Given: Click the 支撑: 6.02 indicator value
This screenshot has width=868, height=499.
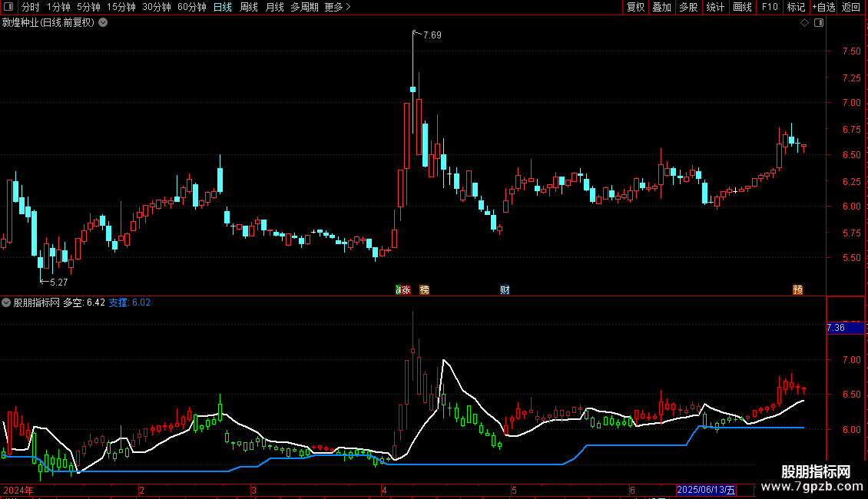Looking at the screenshot, I should pos(130,302).
